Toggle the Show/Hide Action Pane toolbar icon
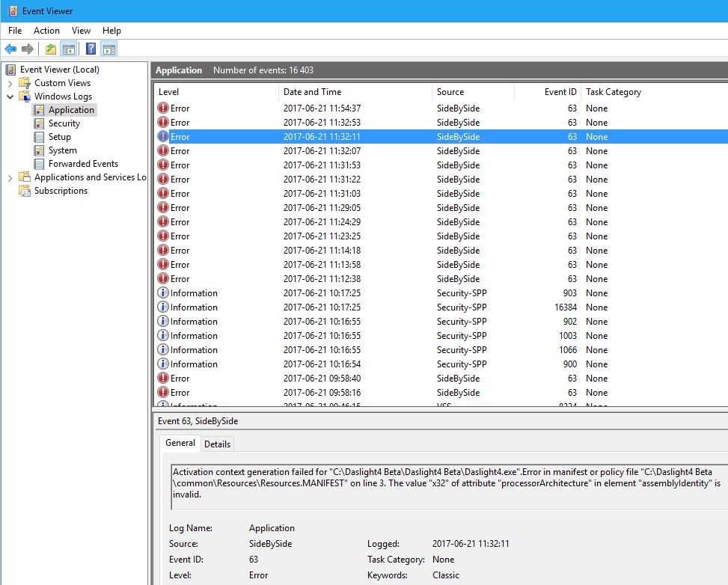Image resolution: width=728 pixels, height=585 pixels. (x=109, y=49)
